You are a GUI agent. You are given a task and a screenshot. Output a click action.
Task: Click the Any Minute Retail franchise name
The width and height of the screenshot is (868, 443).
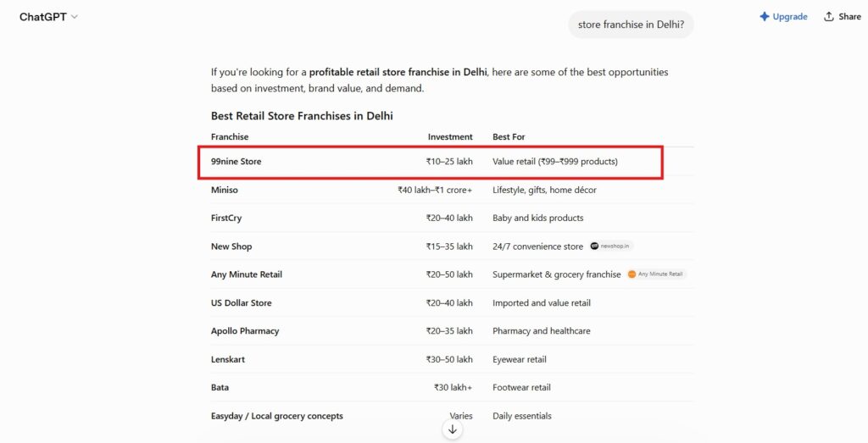point(247,274)
